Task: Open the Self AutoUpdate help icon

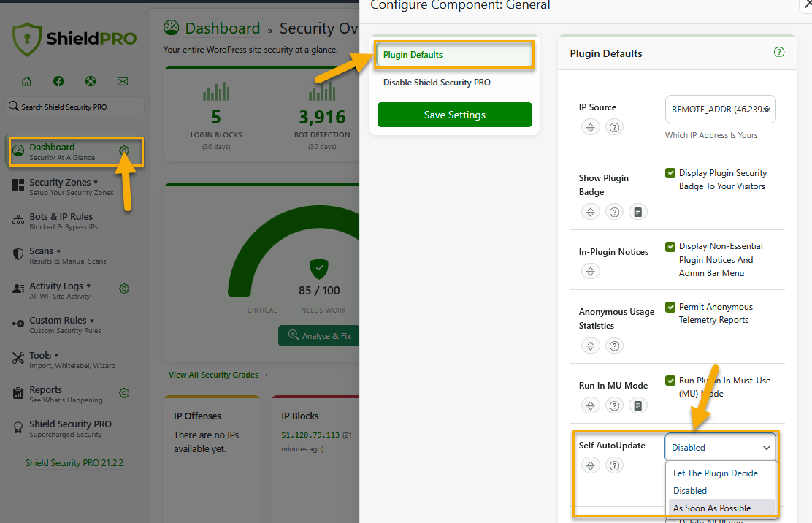Action: [614, 465]
